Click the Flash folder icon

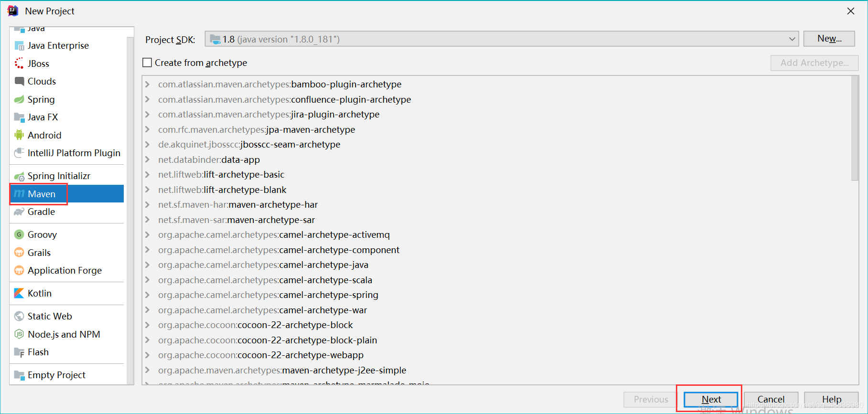coord(19,352)
